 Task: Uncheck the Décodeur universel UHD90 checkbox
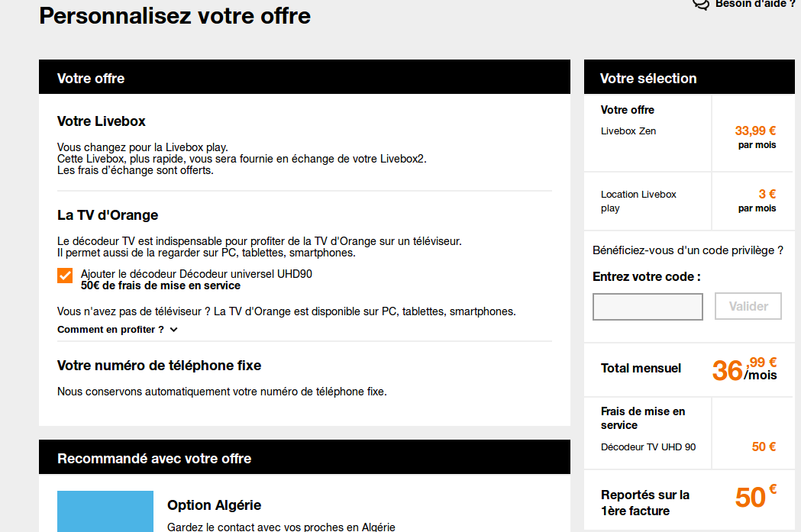click(65, 276)
